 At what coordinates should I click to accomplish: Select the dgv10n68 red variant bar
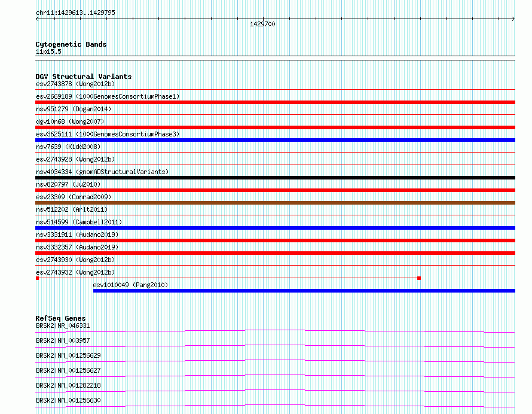point(275,127)
